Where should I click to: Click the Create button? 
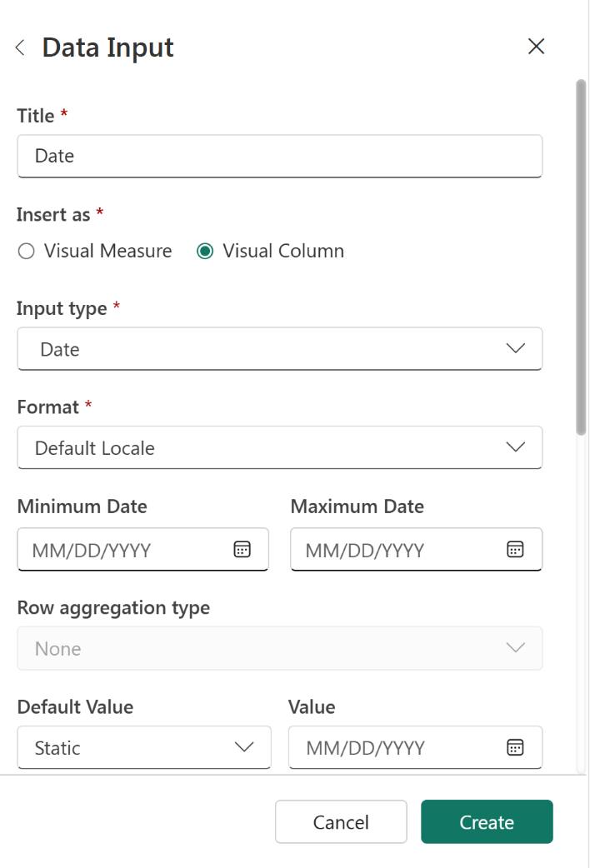[x=487, y=822]
